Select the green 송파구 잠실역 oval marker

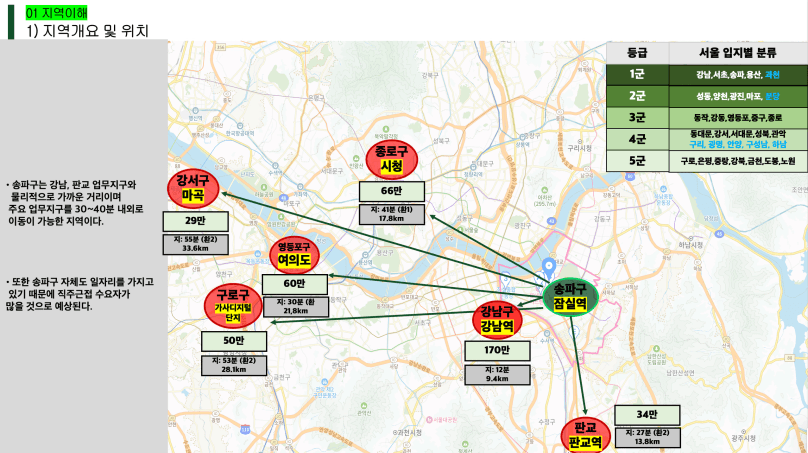(568, 295)
